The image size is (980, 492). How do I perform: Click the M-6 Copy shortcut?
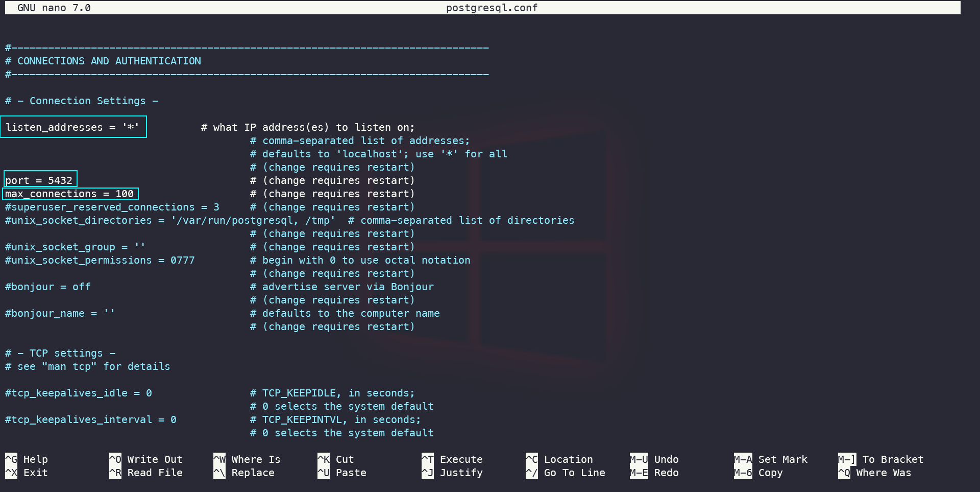[x=758, y=473]
